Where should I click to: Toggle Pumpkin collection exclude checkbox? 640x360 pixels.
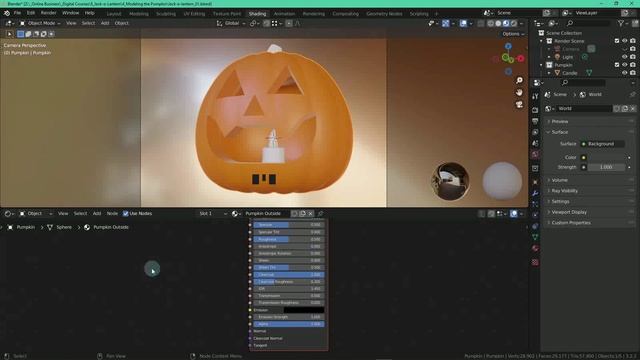point(617,65)
